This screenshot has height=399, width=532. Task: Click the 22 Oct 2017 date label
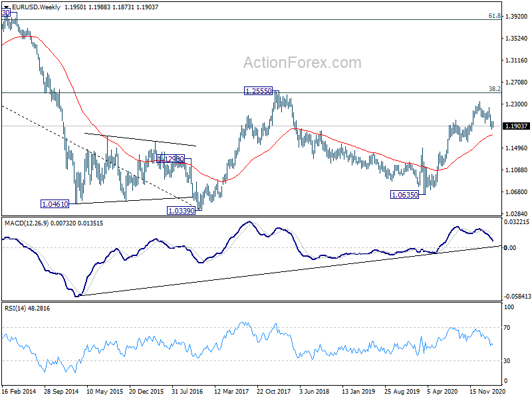click(x=274, y=392)
